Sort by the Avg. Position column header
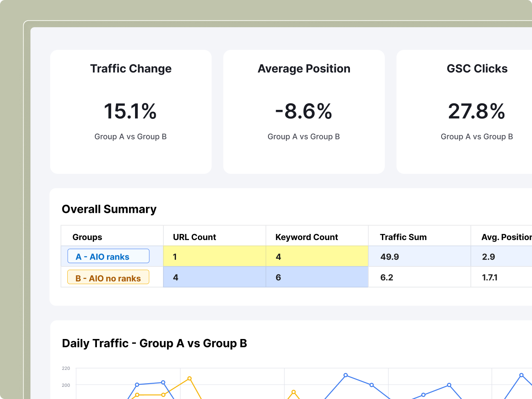Image resolution: width=532 pixels, height=399 pixels. [506, 237]
